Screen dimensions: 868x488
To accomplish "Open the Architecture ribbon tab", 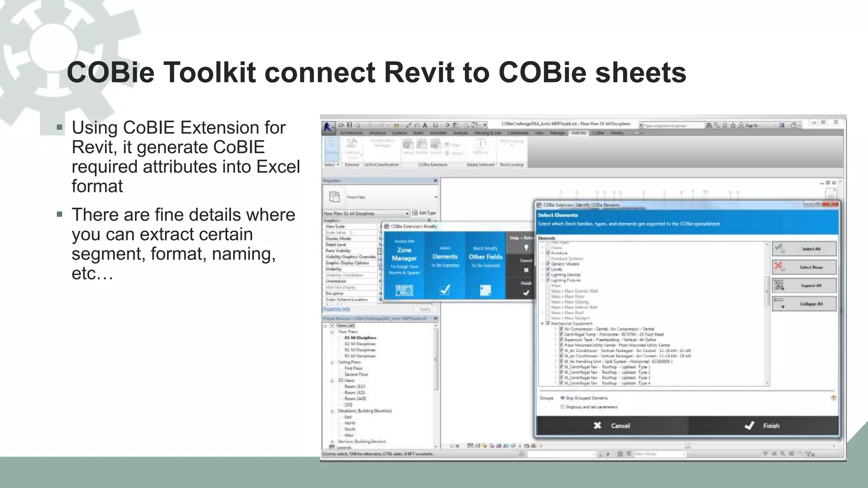I will click(x=351, y=133).
